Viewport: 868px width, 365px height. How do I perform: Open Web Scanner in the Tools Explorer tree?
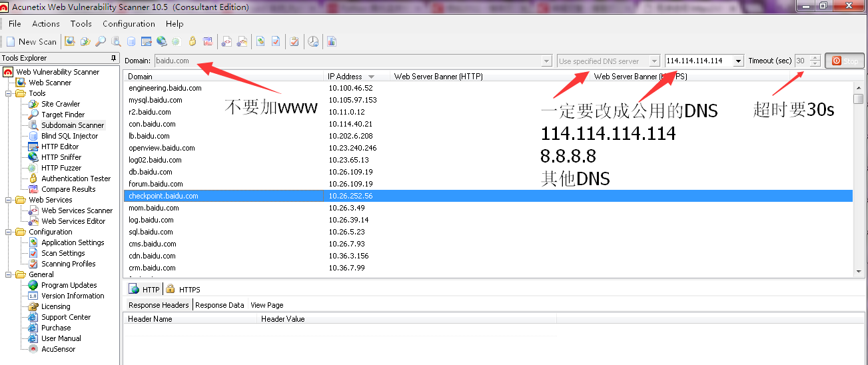[50, 83]
